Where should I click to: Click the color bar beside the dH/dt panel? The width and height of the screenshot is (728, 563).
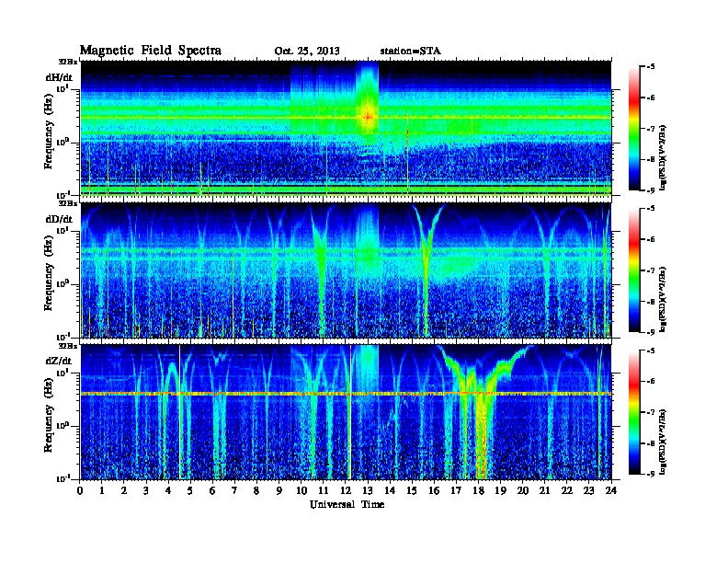click(634, 129)
